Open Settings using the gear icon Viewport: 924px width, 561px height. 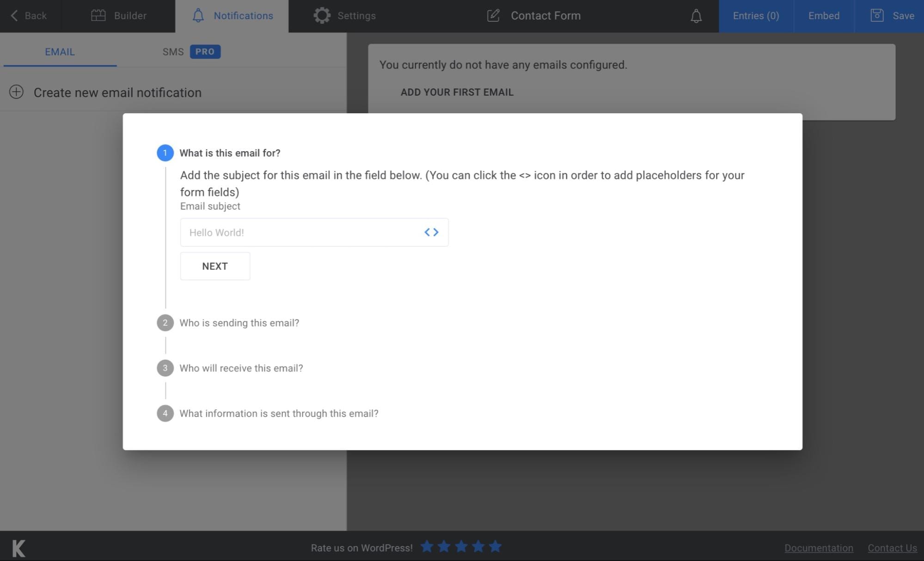[322, 15]
